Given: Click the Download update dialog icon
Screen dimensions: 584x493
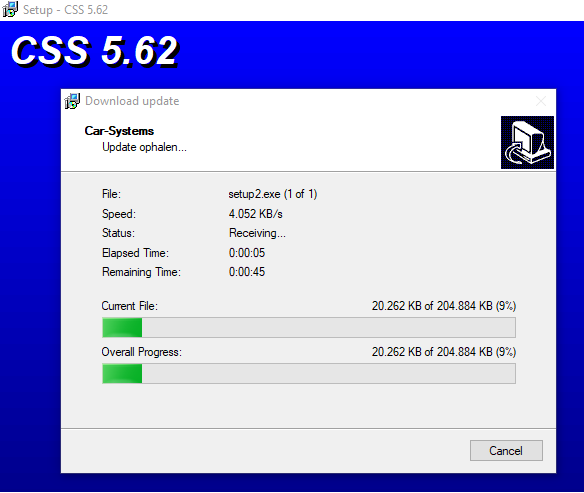Looking at the screenshot, I should [72, 101].
